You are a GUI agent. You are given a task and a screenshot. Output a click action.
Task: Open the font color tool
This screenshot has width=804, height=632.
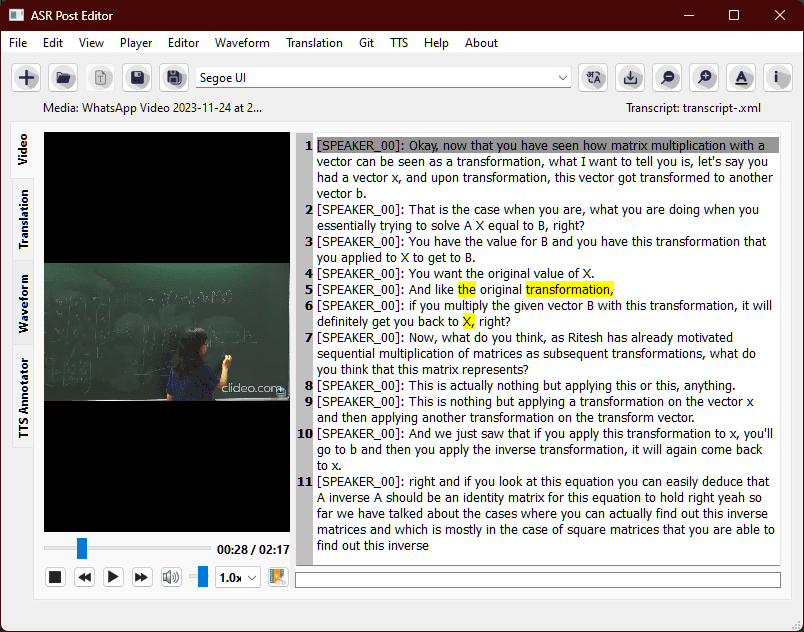tap(741, 77)
